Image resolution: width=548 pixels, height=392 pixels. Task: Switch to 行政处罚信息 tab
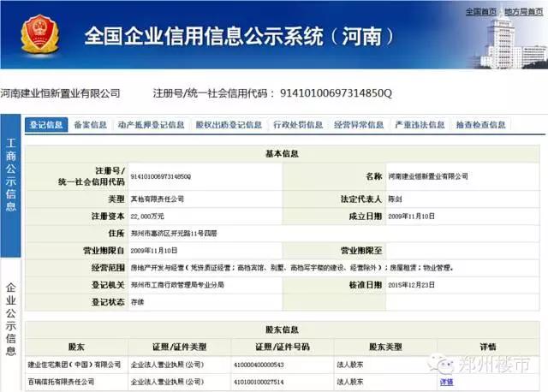click(298, 125)
